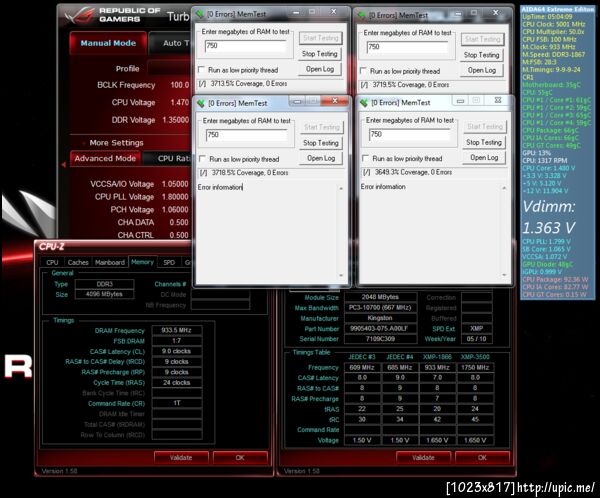Screen dimensions: 600x498
Task: Click RAM megabytes field in top-right MemTest
Action: (407, 47)
